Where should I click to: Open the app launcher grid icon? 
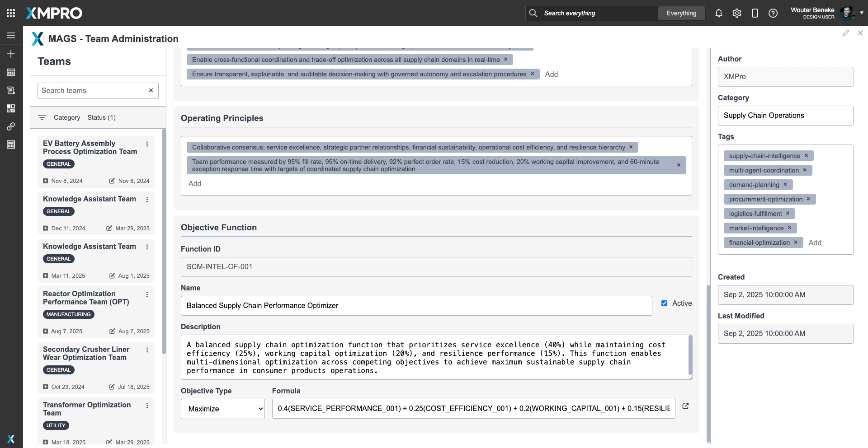[11, 13]
